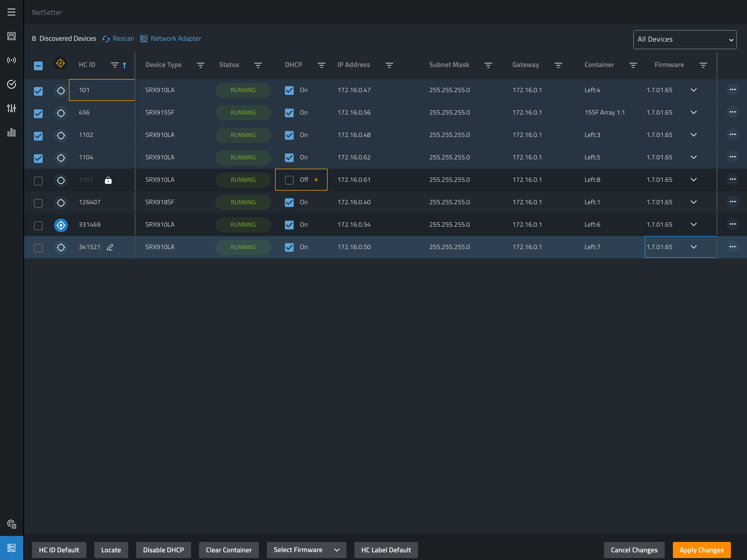Viewport: 747px width, 560px height.
Task: Expand firmware dropdown for device 1107
Action: tap(693, 180)
